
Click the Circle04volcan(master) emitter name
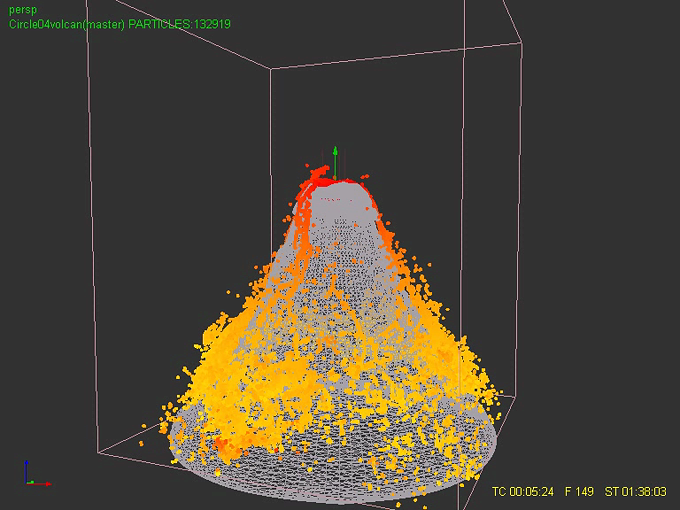[x=66, y=23]
